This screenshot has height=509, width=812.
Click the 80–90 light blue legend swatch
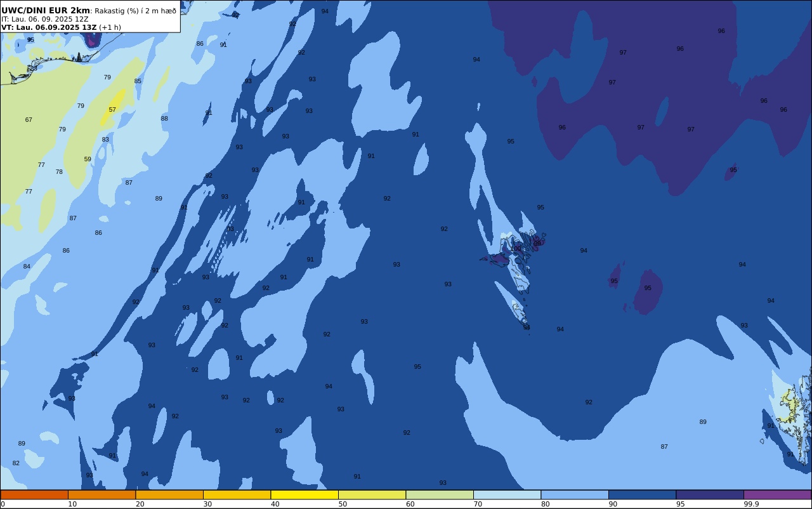(x=575, y=494)
